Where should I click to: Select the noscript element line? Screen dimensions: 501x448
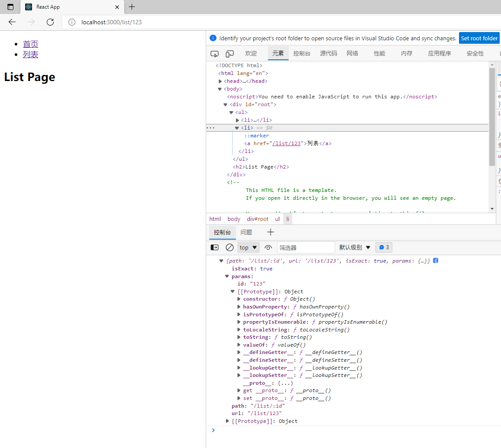click(x=332, y=97)
